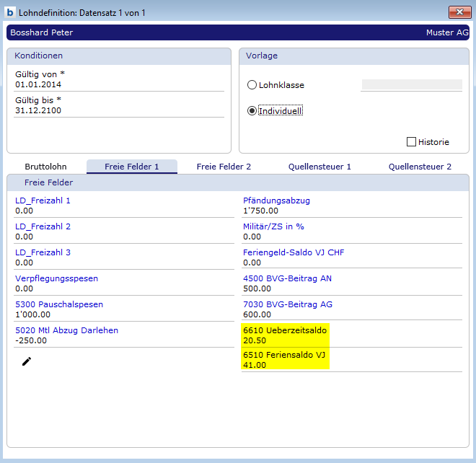Enable the Historie checkbox
The height and width of the screenshot is (463, 476).
(412, 142)
